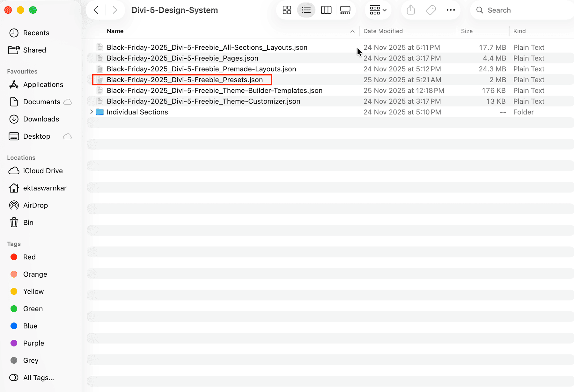Click the Name column sort chevron

pyautogui.click(x=352, y=31)
